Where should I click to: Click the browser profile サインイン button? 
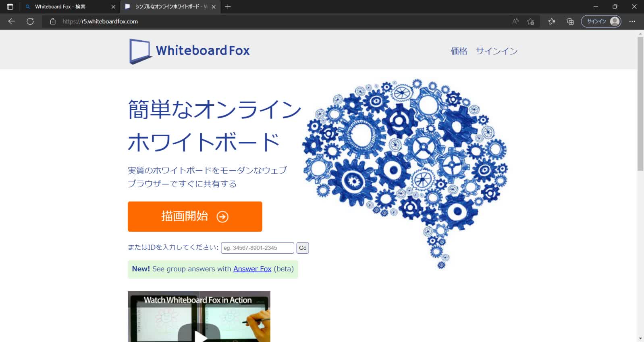pyautogui.click(x=601, y=21)
